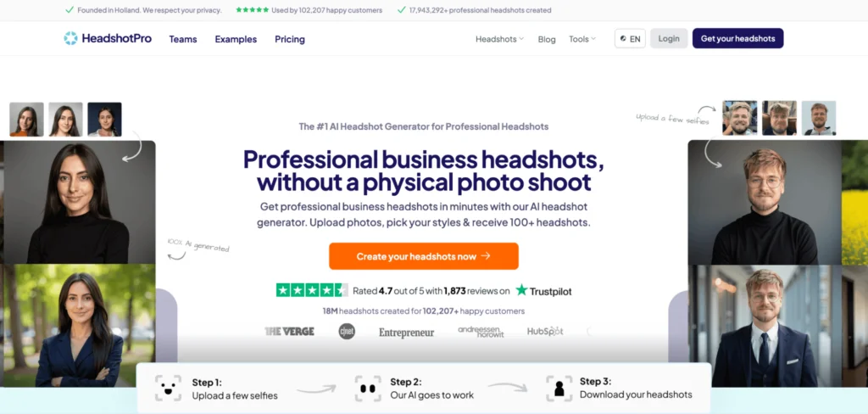The height and width of the screenshot is (414, 868).
Task: Click 'Download your headshots' step text
Action: 636,394
